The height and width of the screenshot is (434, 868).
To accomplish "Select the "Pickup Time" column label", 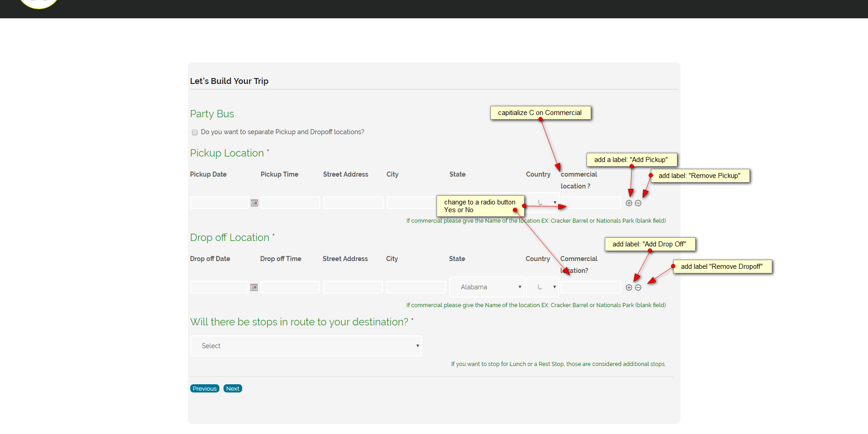I will (x=280, y=174).
